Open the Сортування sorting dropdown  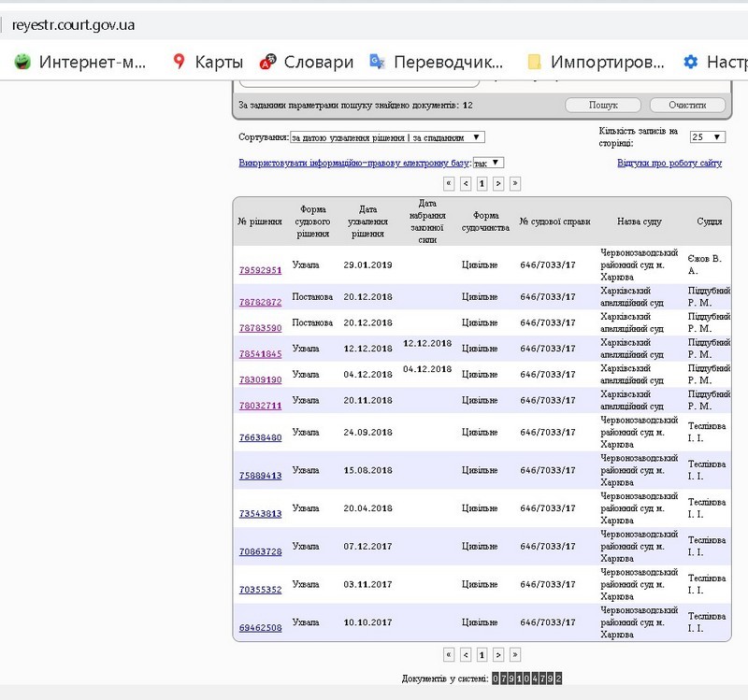tap(387, 137)
